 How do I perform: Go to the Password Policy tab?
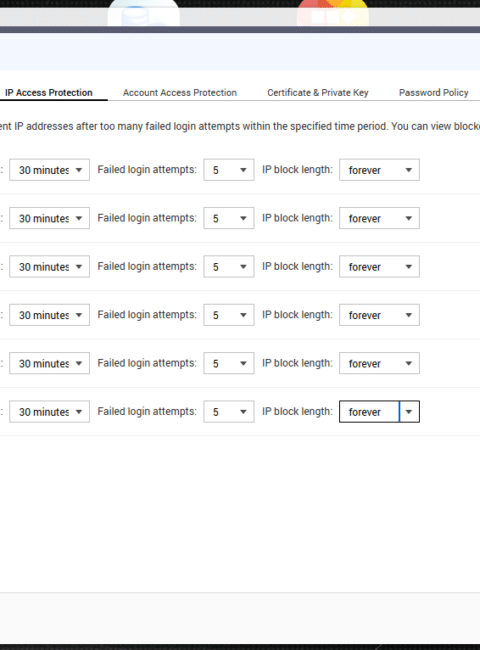434,92
